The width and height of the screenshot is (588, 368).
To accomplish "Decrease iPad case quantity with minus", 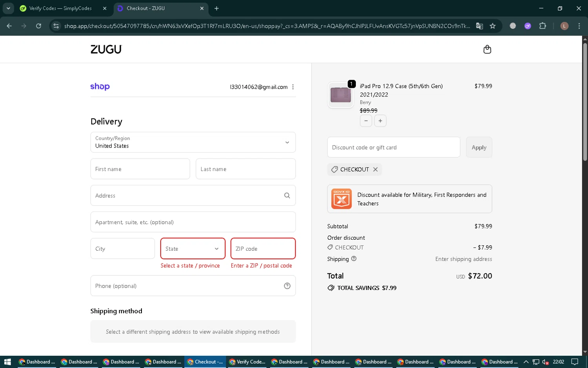I will tap(366, 121).
